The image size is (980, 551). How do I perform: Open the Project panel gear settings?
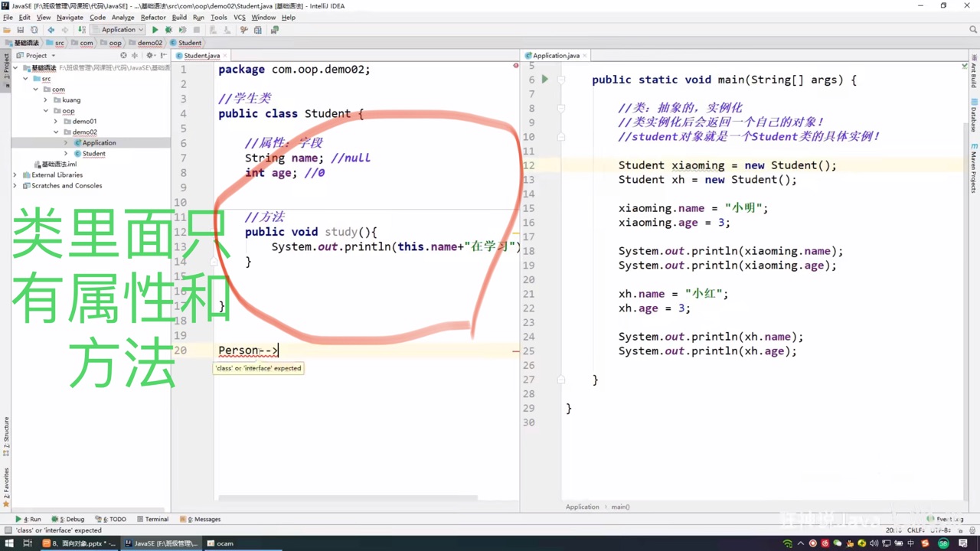150,55
